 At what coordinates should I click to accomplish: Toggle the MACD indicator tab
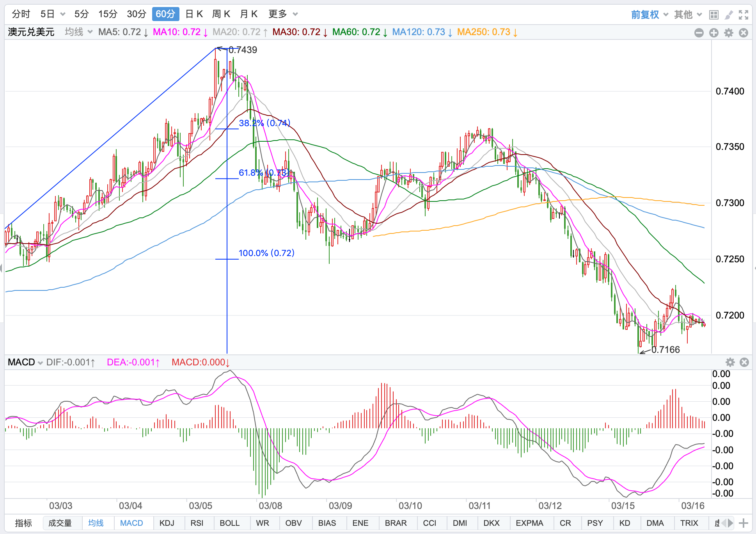click(131, 523)
